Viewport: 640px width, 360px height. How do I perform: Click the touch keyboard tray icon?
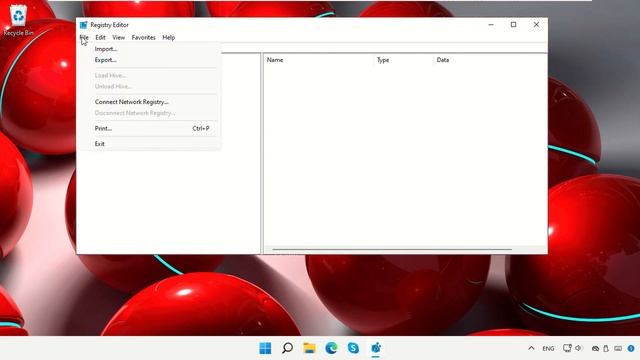(618, 349)
